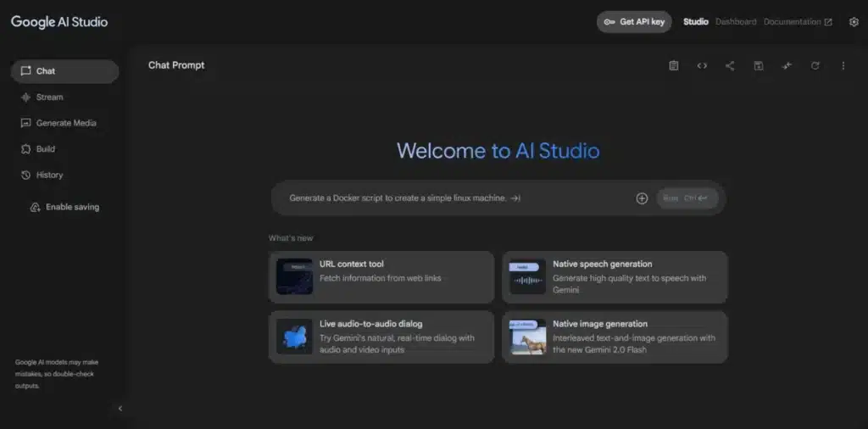Open the three-dot more options menu
The height and width of the screenshot is (429, 868).
pyautogui.click(x=843, y=66)
